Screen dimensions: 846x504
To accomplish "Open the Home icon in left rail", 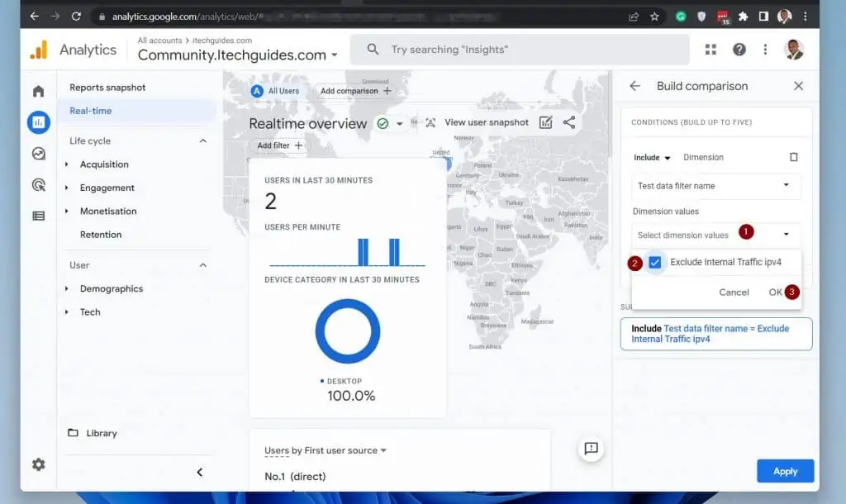I will tap(38, 91).
